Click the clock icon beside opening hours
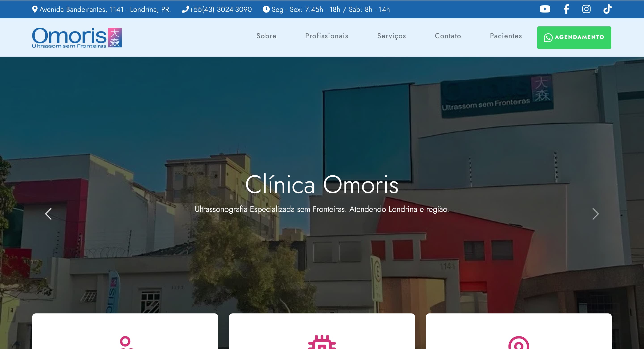644x349 pixels. click(x=266, y=9)
